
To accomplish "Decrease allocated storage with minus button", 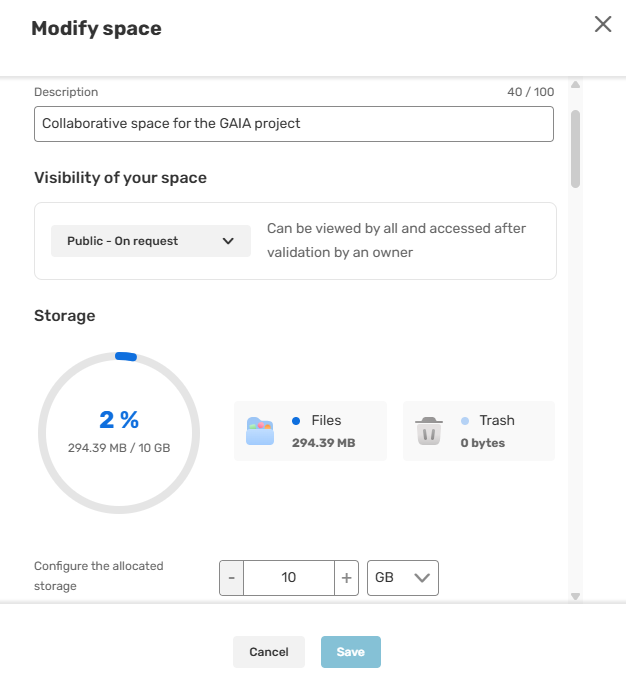I will pos(232,578).
